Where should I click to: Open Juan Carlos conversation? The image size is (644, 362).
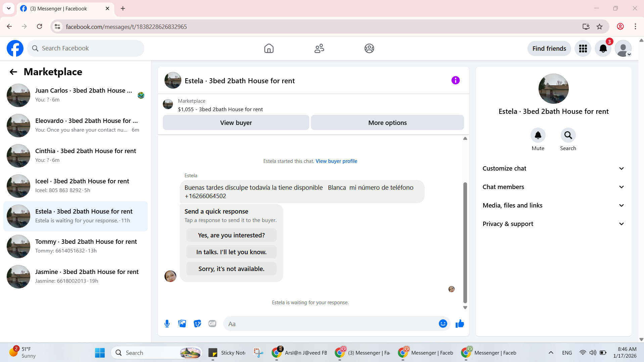(76, 95)
